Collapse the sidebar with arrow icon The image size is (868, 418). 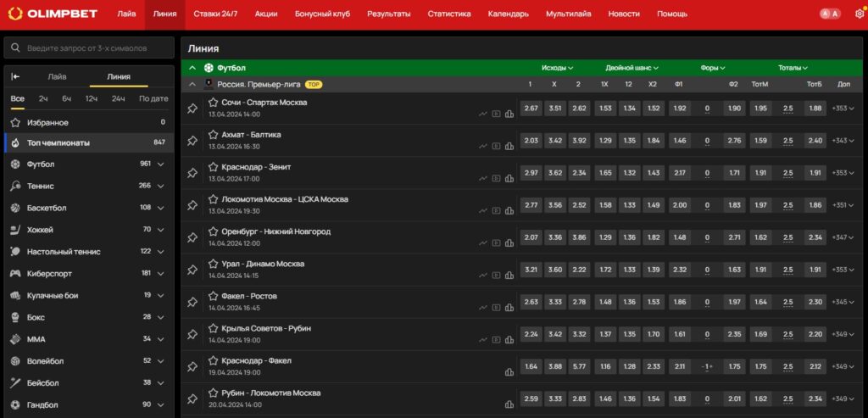click(x=15, y=77)
